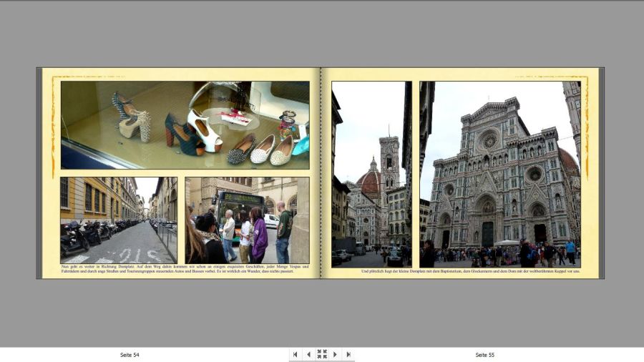
Task: Go to the previous page
Action: (x=308, y=354)
